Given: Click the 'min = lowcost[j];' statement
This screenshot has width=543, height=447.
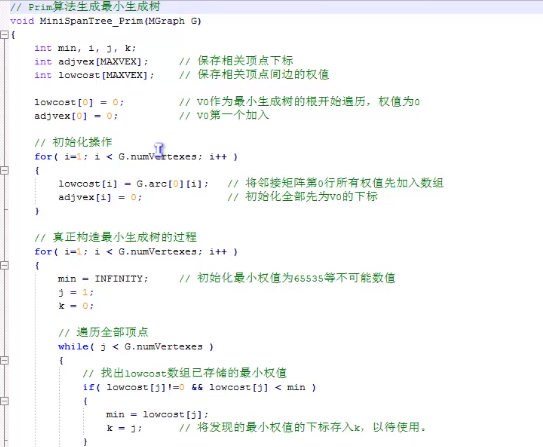Looking at the screenshot, I should click(x=157, y=414).
